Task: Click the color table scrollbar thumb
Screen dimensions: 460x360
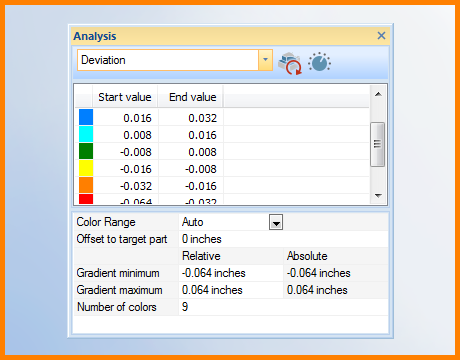Action: pos(378,144)
